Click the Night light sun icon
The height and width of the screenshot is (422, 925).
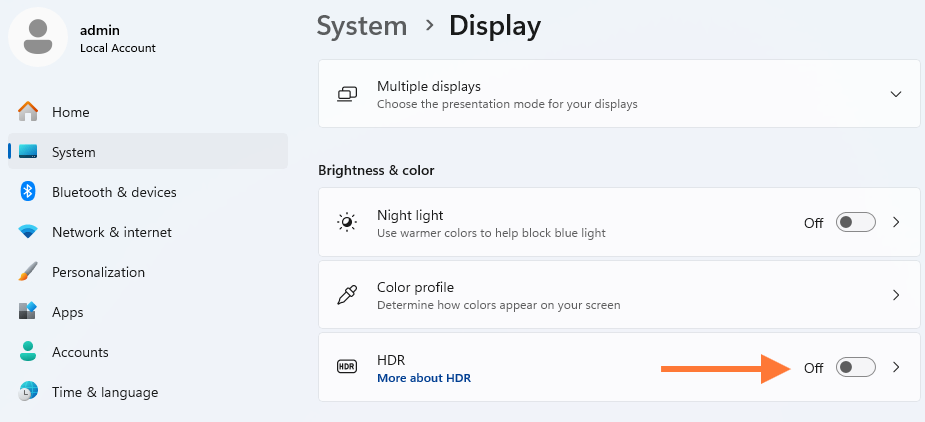tap(347, 222)
